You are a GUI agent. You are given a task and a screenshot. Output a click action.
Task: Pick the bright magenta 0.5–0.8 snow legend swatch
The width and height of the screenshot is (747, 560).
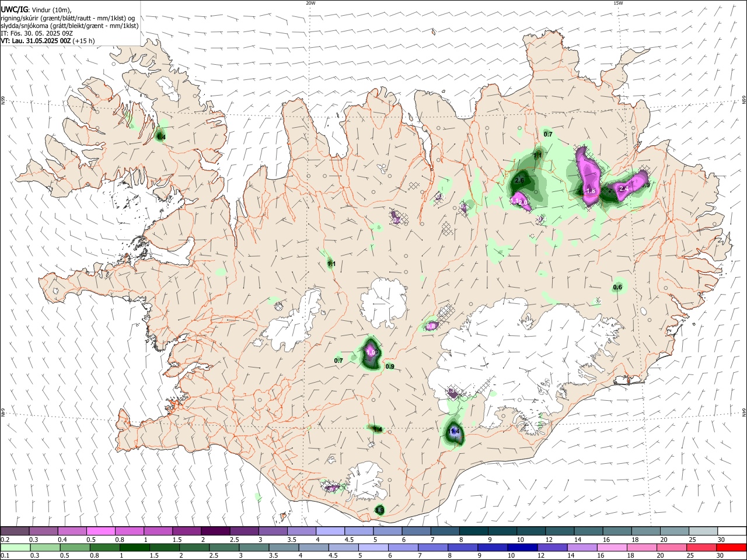pyautogui.click(x=101, y=531)
